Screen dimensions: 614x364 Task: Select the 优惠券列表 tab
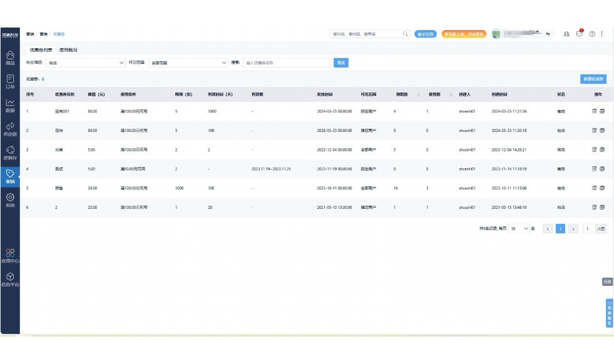click(x=41, y=50)
